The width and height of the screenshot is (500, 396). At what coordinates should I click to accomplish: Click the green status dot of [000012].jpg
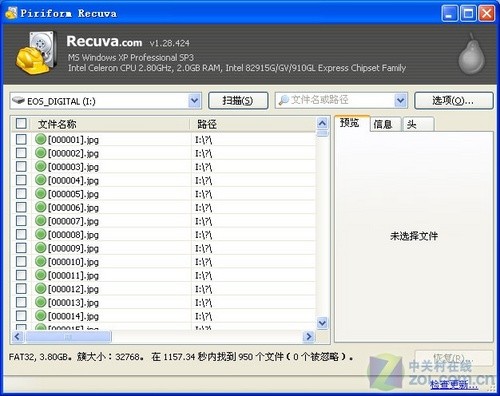pyautogui.click(x=40, y=288)
